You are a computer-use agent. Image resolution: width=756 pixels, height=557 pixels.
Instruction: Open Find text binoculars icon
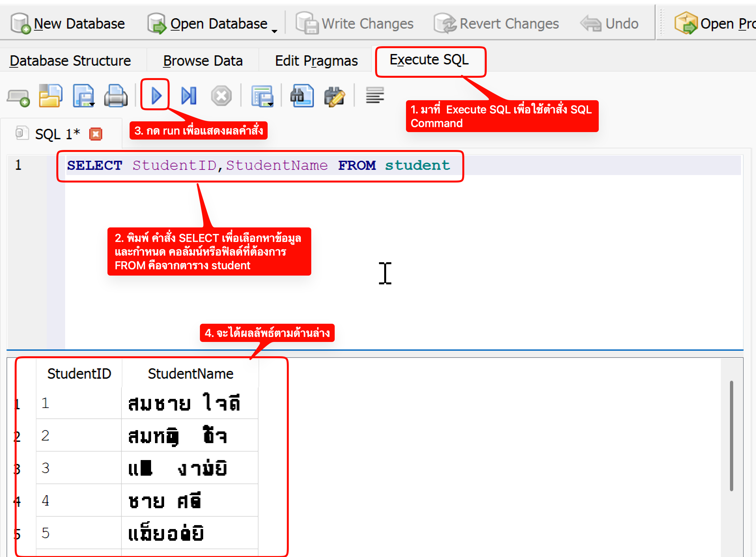pyautogui.click(x=301, y=96)
